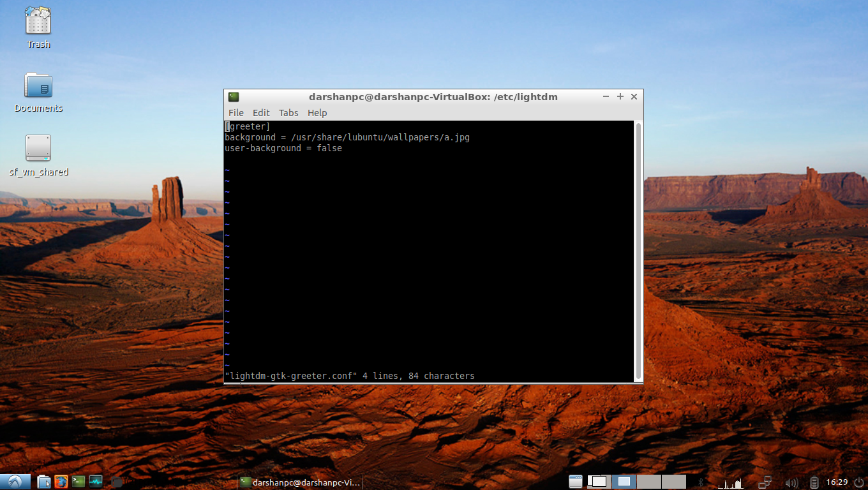
Task: Open the Edit menu in LXTerminal
Action: (261, 112)
